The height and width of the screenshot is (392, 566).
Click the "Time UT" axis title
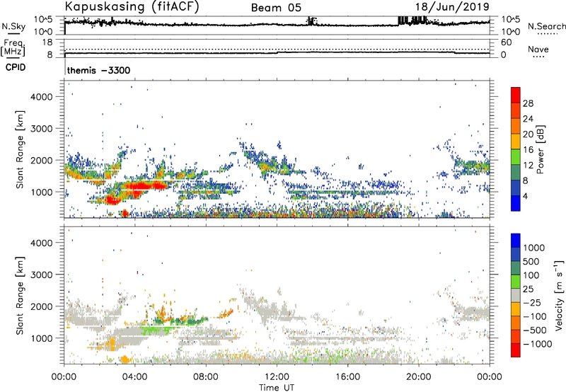click(277, 388)
